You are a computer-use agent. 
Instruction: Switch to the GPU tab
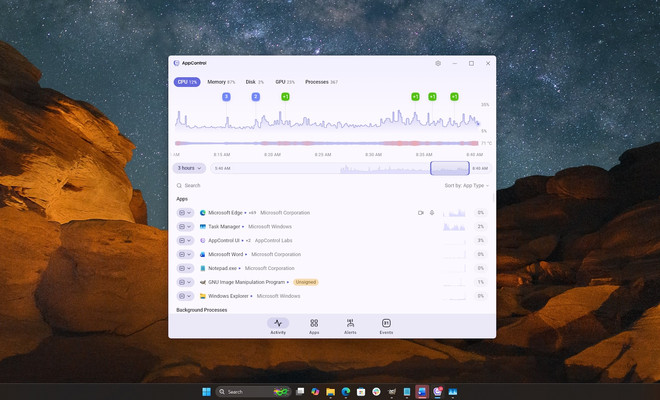[x=285, y=82]
